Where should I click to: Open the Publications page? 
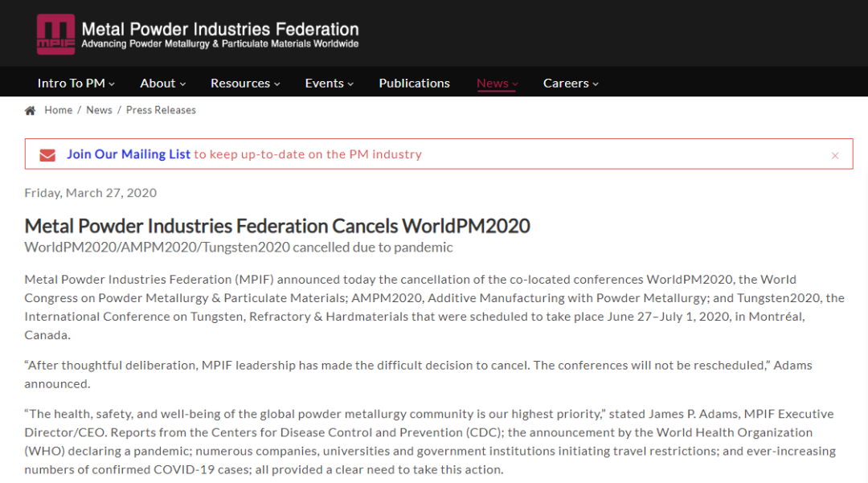[414, 84]
